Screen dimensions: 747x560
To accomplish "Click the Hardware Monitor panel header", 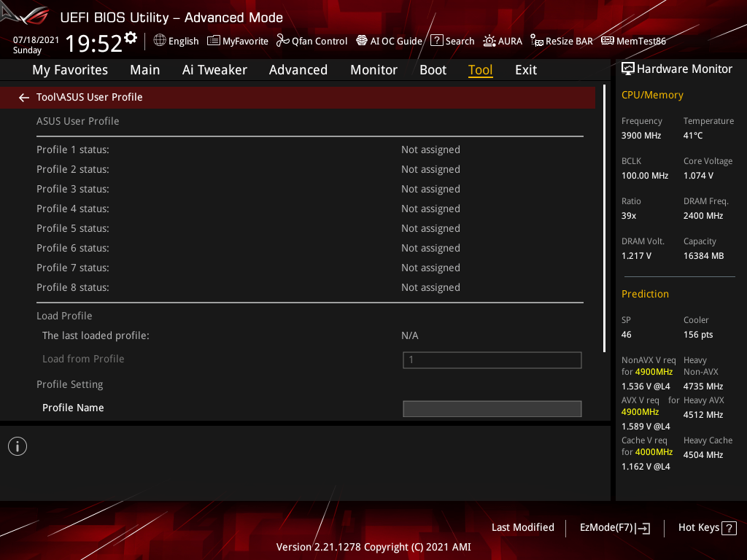I will pyautogui.click(x=677, y=69).
